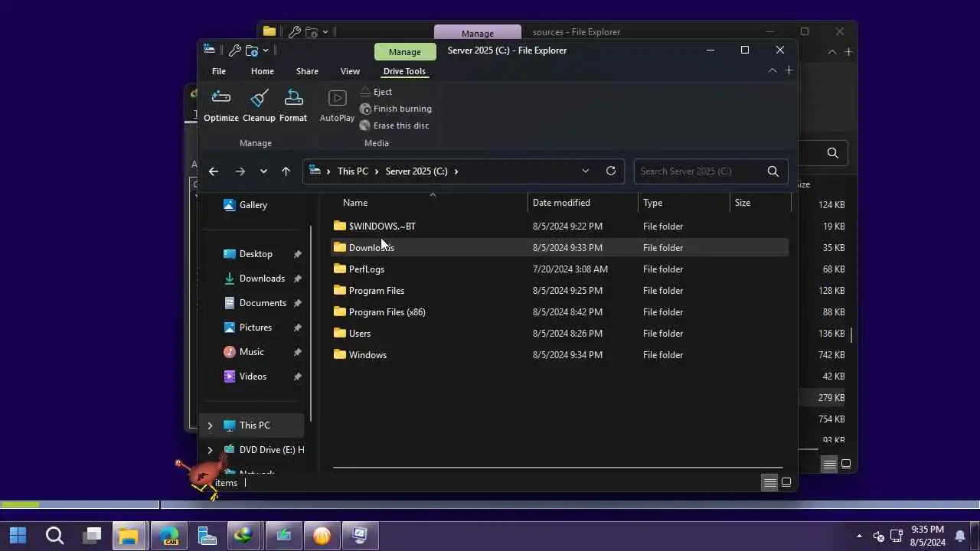Click the forward navigation arrow
The width and height of the screenshot is (980, 551).
point(240,171)
